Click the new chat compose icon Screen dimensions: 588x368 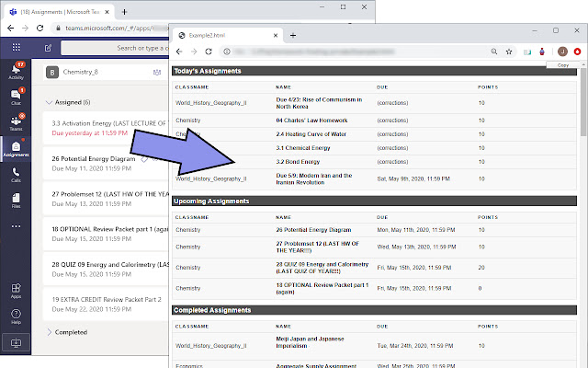click(47, 48)
